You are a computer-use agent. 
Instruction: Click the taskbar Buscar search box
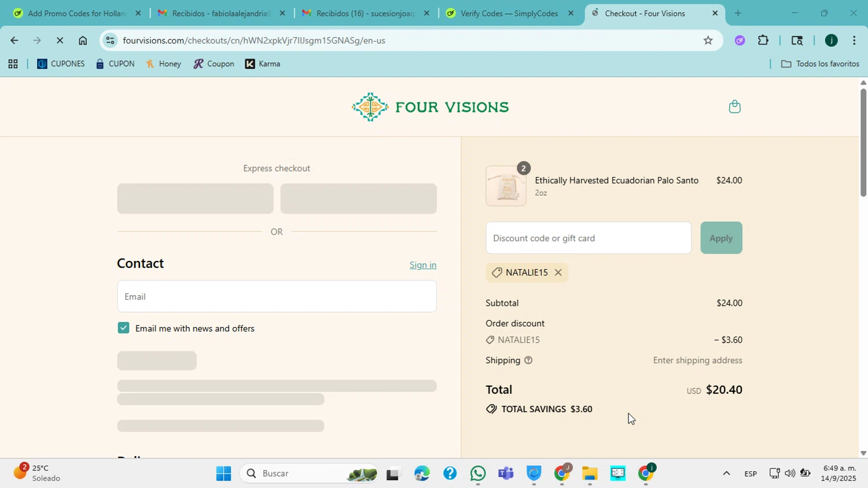310,474
